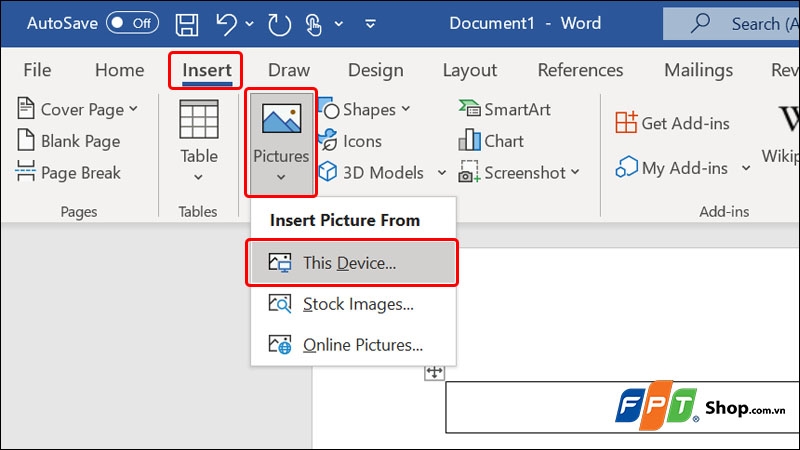The width and height of the screenshot is (800, 450).
Task: Insert a Chart
Action: coord(492,141)
